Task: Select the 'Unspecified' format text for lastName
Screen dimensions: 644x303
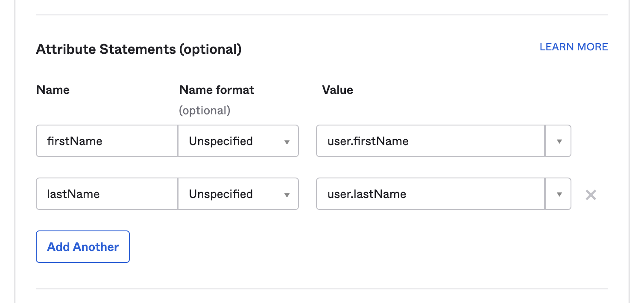Action: [221, 194]
